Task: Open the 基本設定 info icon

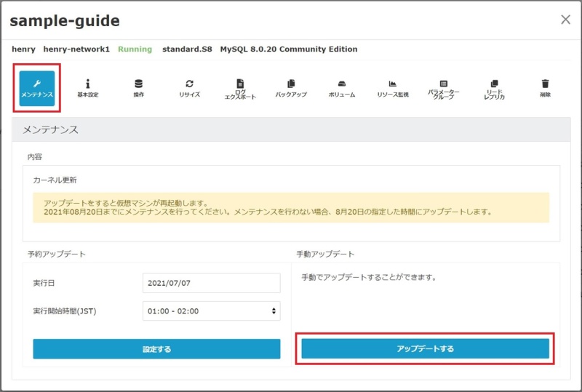Action: (87, 88)
